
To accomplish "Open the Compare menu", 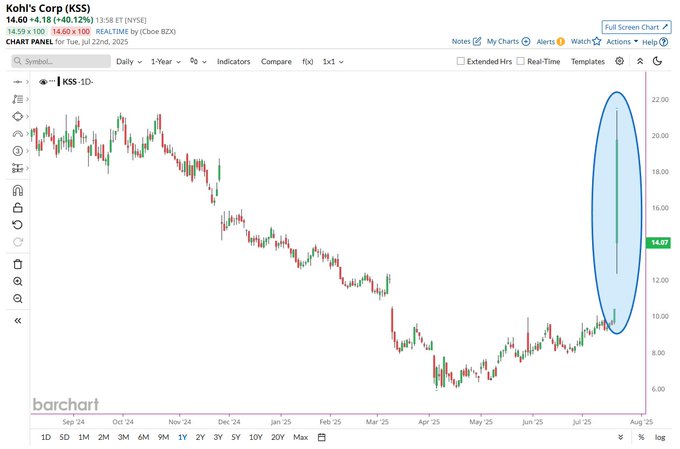I will point(276,62).
